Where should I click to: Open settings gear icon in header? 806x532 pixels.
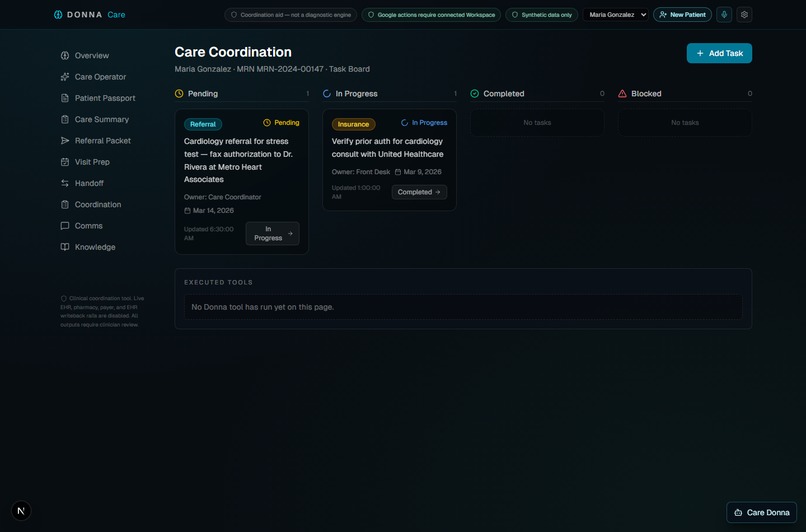[x=744, y=14]
